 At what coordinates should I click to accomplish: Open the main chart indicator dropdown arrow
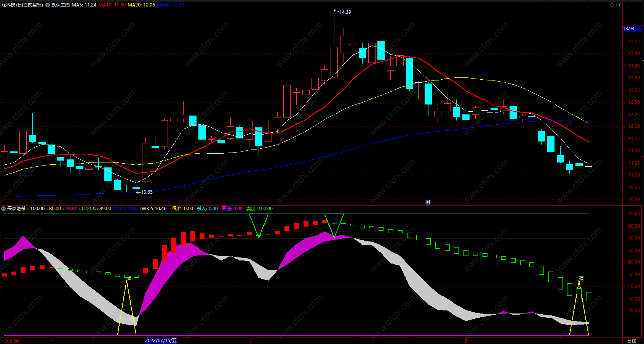click(x=48, y=5)
